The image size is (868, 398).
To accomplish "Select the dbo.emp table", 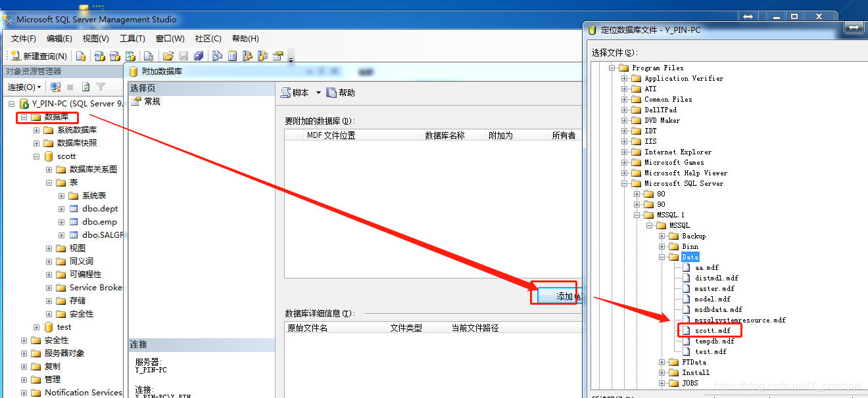I will click(99, 222).
